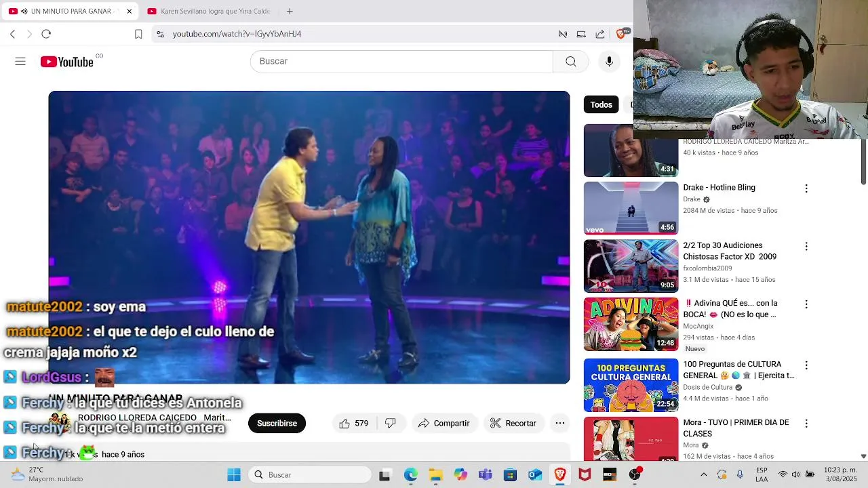Open options for Drake Hotline Bling
The height and width of the screenshot is (488, 868).
coord(806,188)
